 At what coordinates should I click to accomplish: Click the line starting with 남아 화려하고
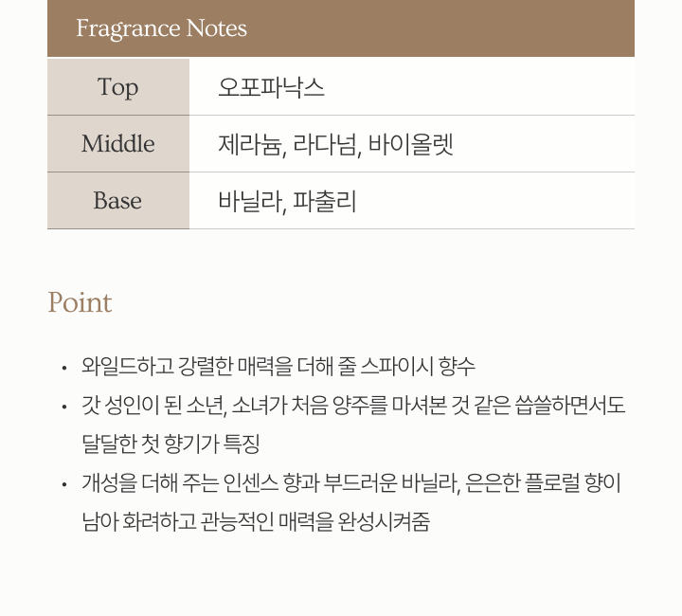256,522
